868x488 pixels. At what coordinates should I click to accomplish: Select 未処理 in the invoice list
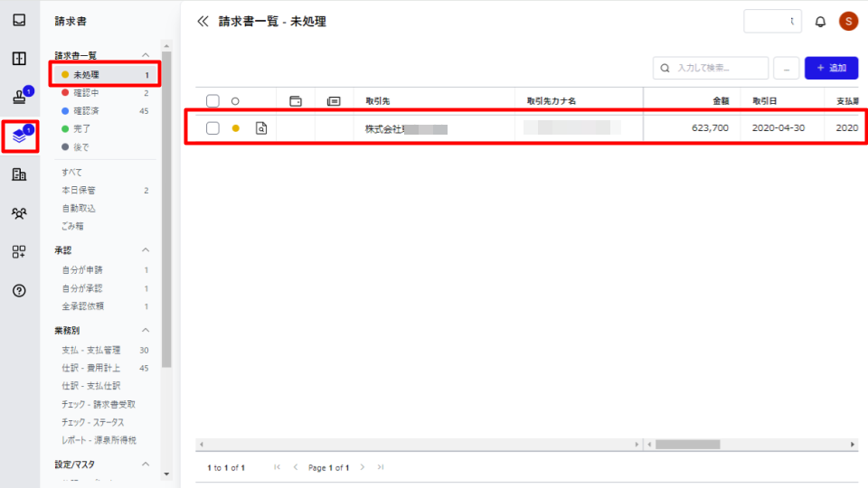coord(105,75)
